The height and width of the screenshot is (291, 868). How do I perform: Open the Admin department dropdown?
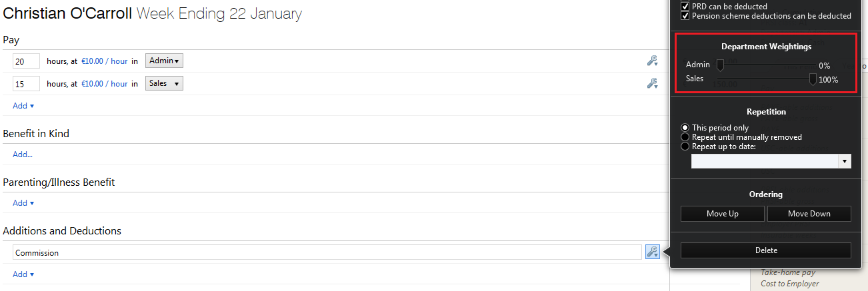pos(164,61)
